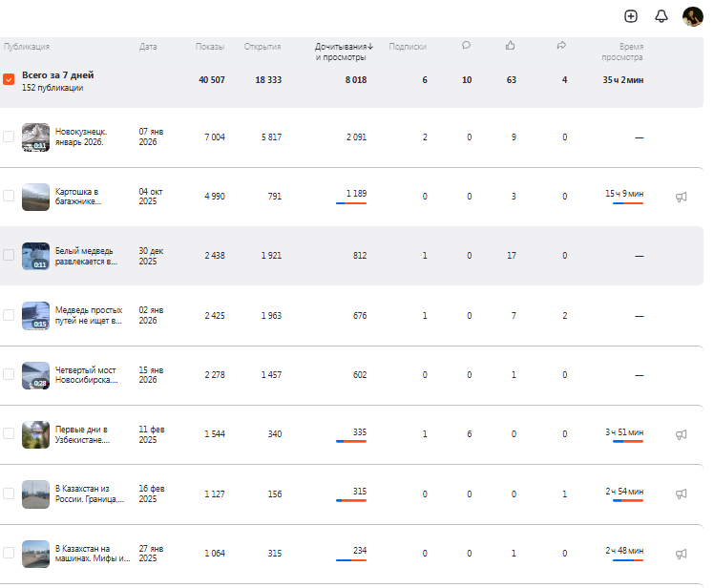Image resolution: width=714 pixels, height=588 pixels.
Task: Click comments speech bubble column icon
Action: pos(466,46)
